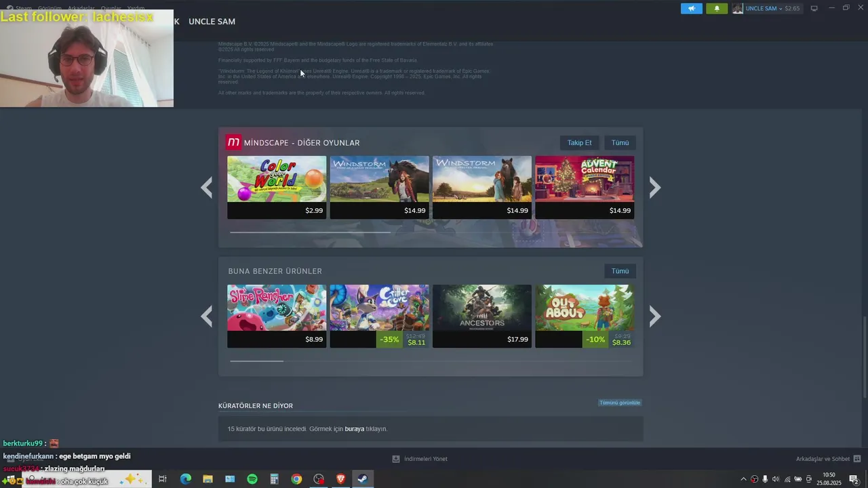868x488 pixels.
Task: Click the $2.65 wallet balance
Action: [x=792, y=9]
